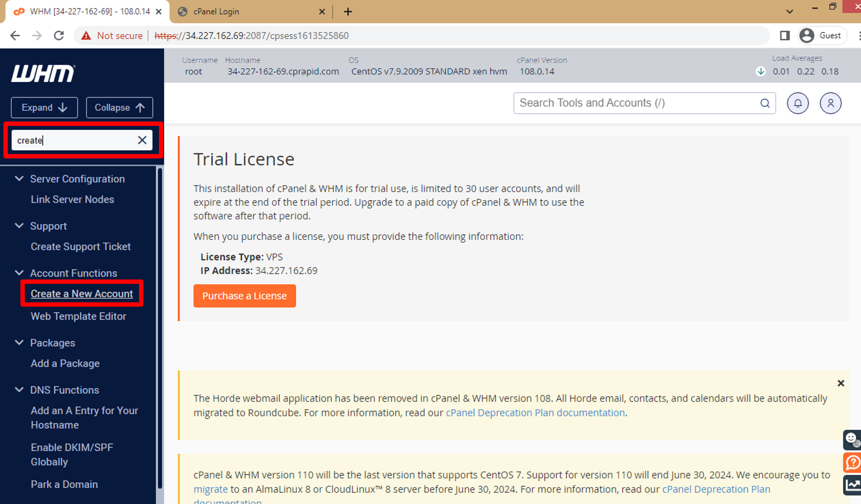Click the Guest profile avatar
This screenshot has width=861, height=504.
click(807, 35)
